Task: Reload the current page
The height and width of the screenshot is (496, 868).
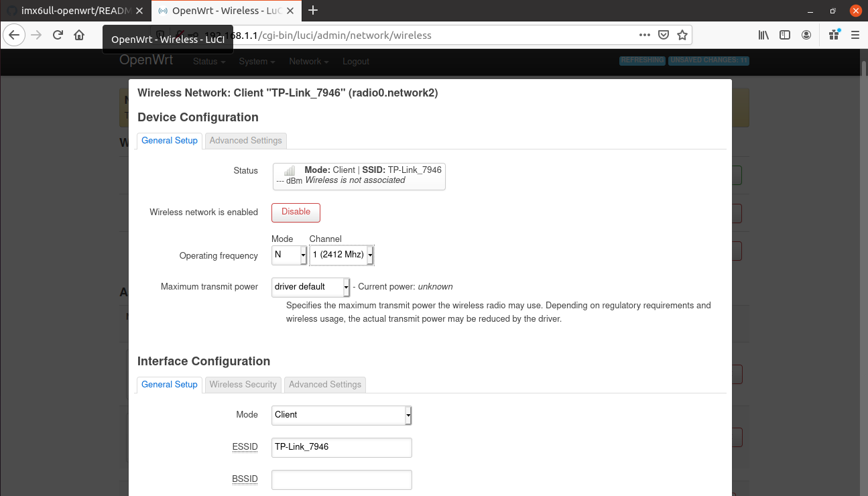Action: [x=58, y=35]
